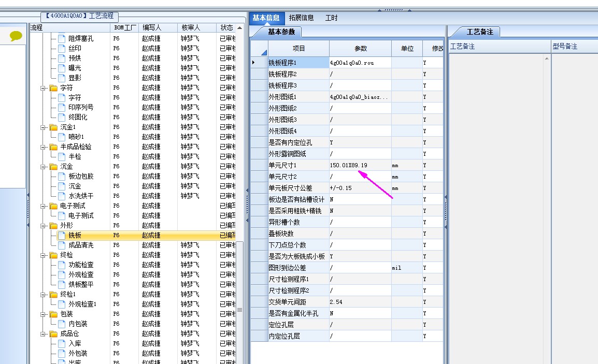The height and width of the screenshot is (364, 598).
Task: Sort by the 参数 column header
Action: [360, 48]
